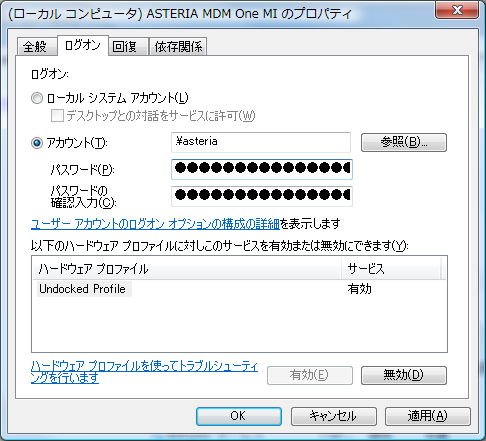Screen dimensions: 486x441
Task: Click the account name field with ¥asteria
Action: pyautogui.click(x=261, y=142)
